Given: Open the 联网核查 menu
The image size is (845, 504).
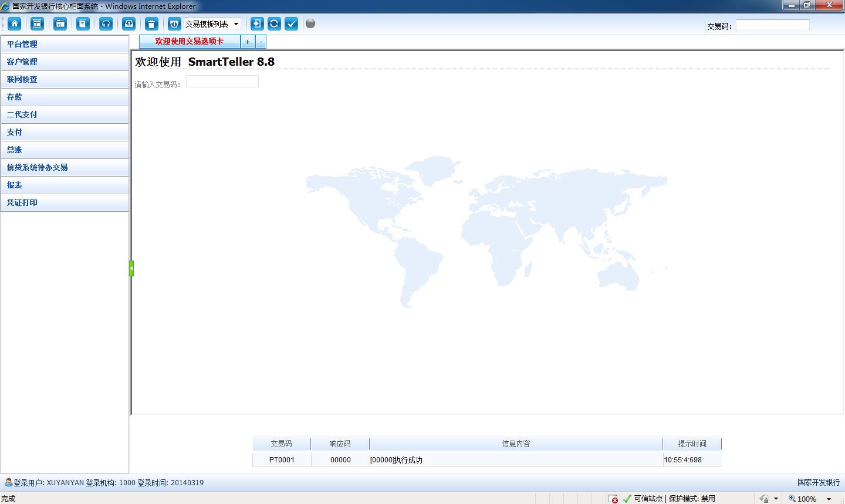Looking at the screenshot, I should (x=65, y=79).
